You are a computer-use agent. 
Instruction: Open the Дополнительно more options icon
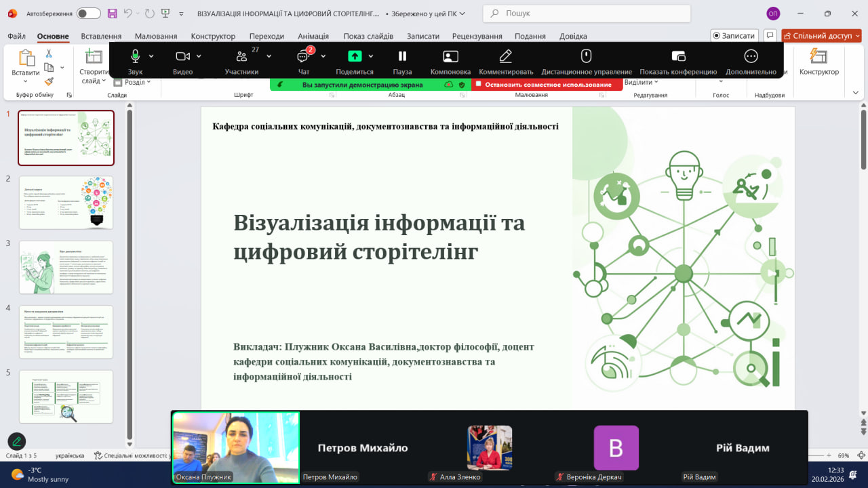751,56
